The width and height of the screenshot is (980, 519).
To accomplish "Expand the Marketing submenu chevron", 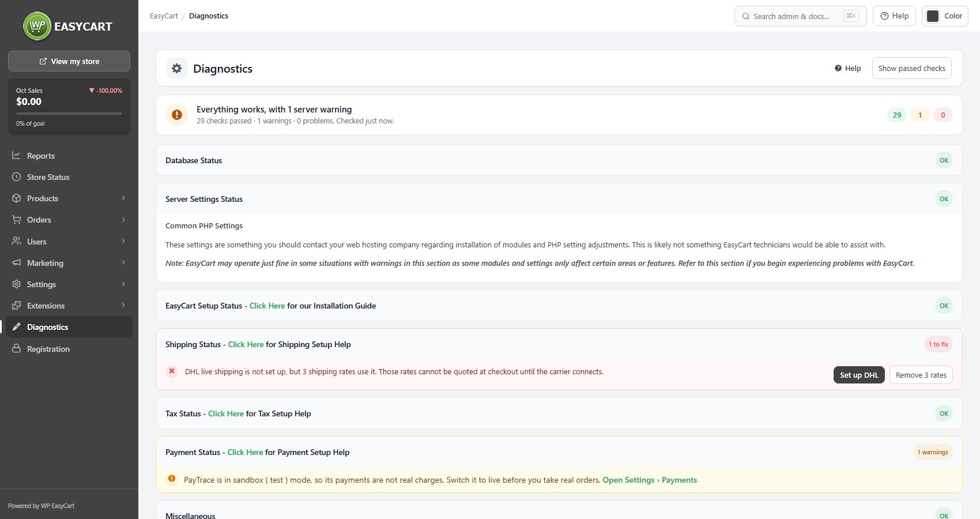I will (x=123, y=262).
